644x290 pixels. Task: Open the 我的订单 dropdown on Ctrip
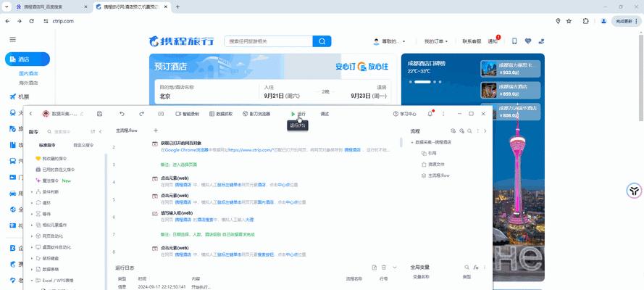(x=436, y=41)
